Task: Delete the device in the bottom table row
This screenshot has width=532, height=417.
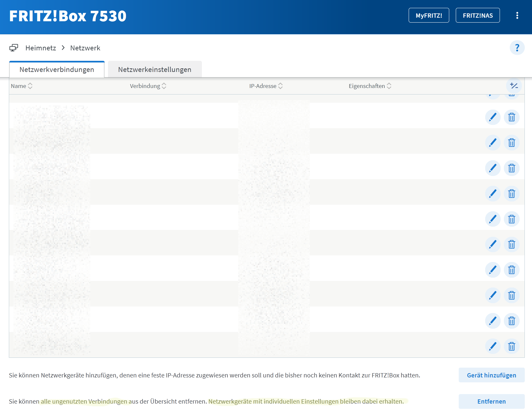Action: coord(512,346)
